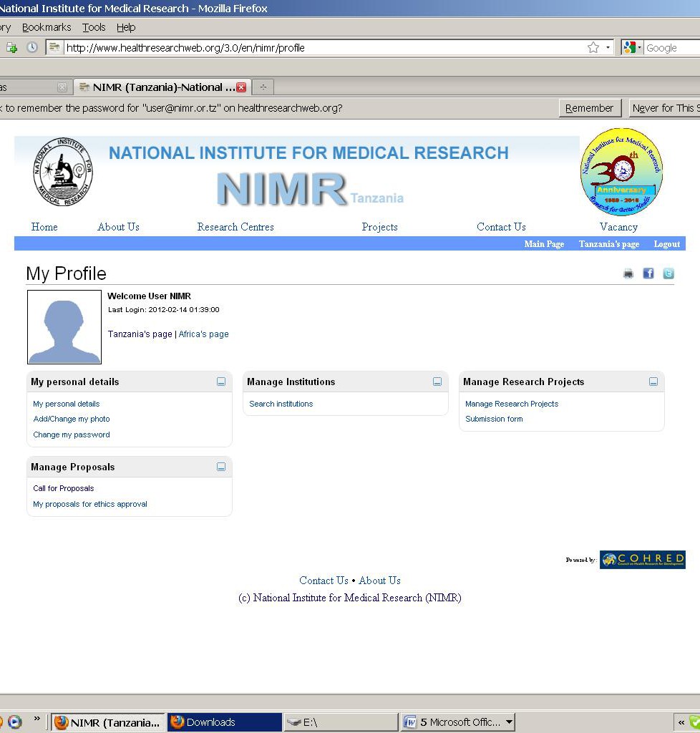Image resolution: width=700 pixels, height=733 pixels.
Task: Click the 30th Anniversary logo
Action: (621, 172)
